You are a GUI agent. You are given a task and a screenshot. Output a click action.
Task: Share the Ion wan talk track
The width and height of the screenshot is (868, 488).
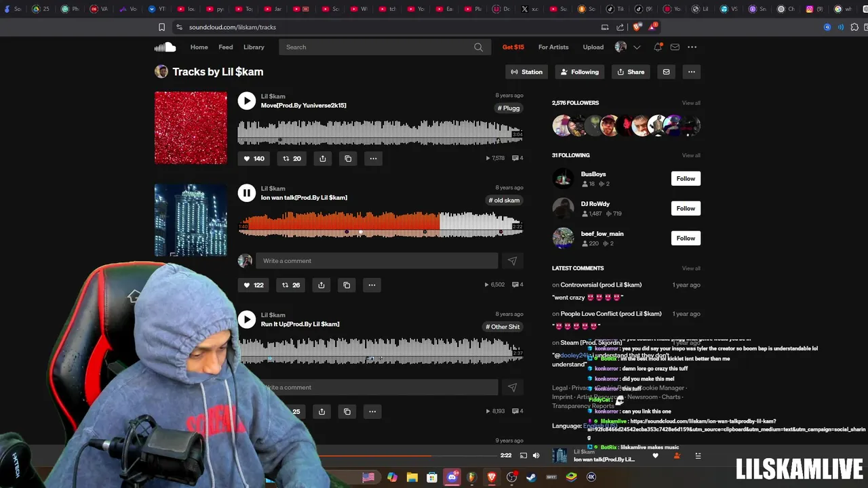point(321,285)
